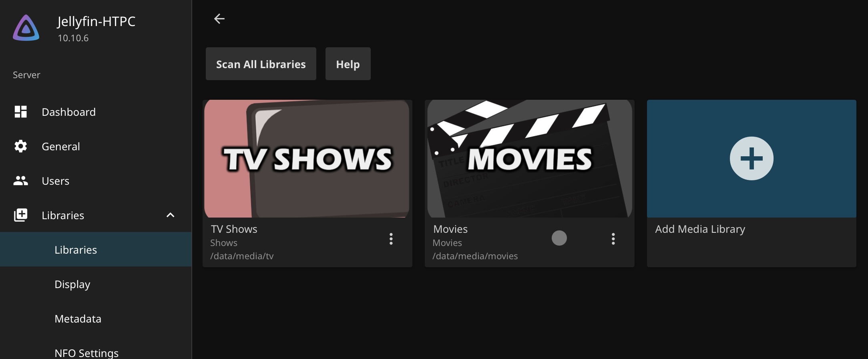868x359 pixels.
Task: Select the Display submenu item
Action: (72, 284)
